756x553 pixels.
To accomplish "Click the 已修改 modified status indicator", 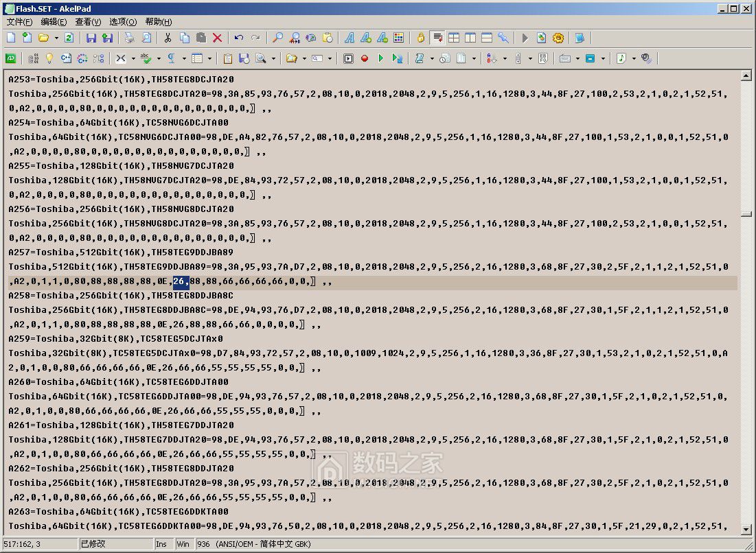I will coord(93,544).
